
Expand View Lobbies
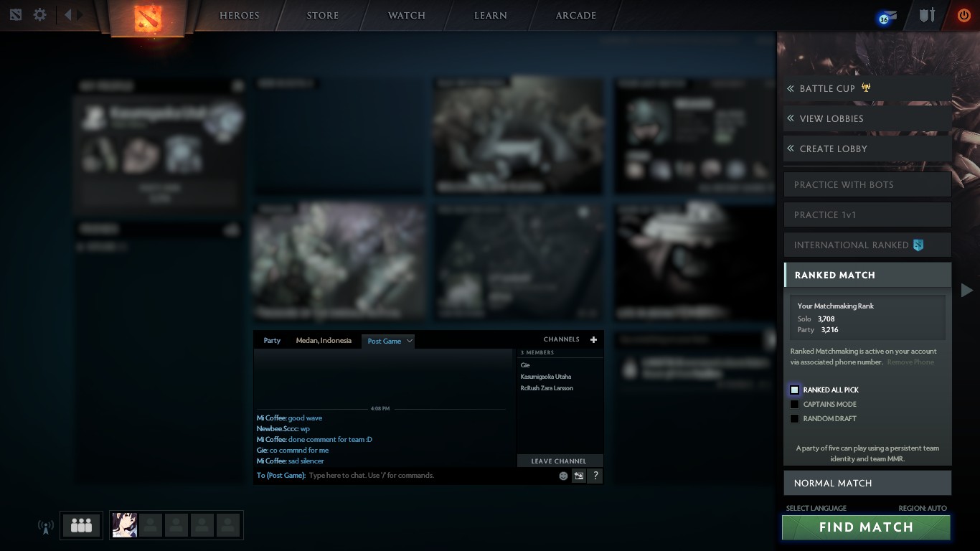867,118
